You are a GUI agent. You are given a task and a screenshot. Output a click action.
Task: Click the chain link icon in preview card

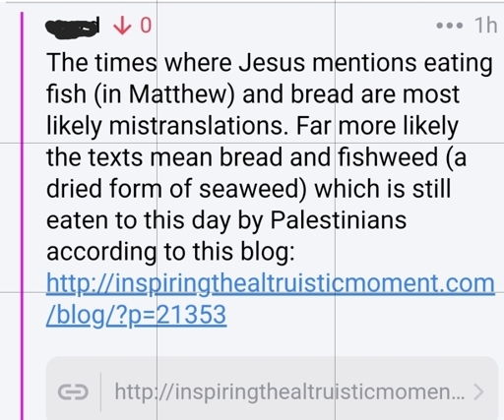pyautogui.click(x=73, y=392)
